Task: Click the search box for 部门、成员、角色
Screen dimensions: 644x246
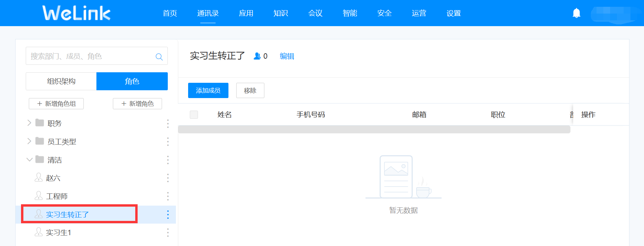Action: tap(90, 56)
